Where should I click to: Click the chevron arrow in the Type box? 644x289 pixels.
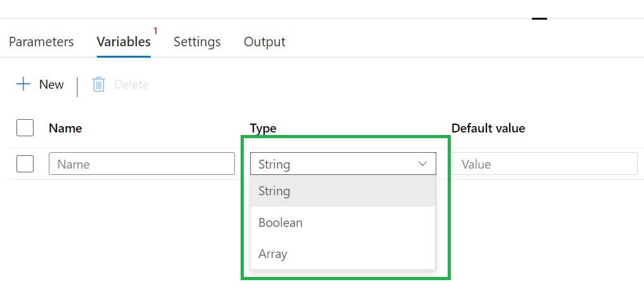(423, 164)
